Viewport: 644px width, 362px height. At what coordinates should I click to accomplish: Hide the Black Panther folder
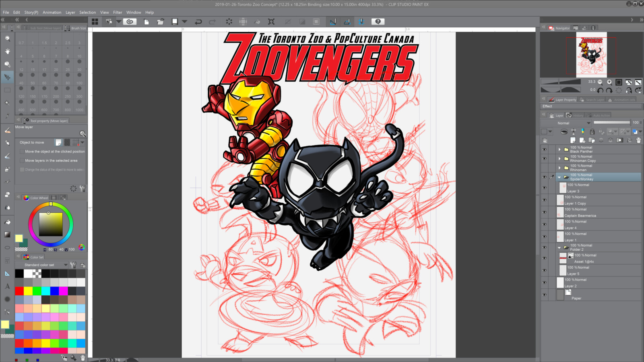coord(544,150)
